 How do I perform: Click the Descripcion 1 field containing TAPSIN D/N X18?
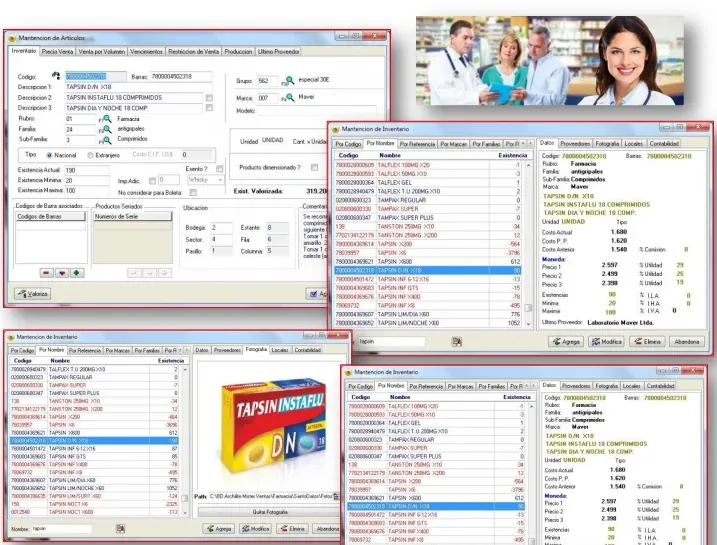[x=138, y=87]
